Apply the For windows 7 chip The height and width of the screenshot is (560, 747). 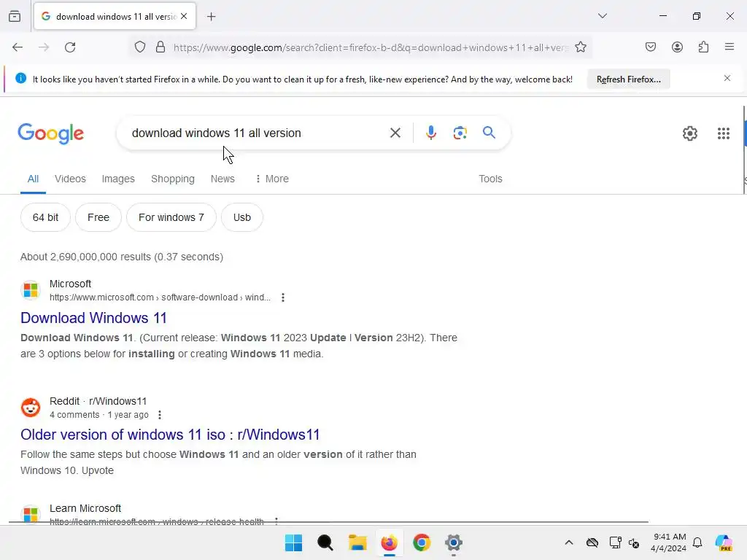171,217
